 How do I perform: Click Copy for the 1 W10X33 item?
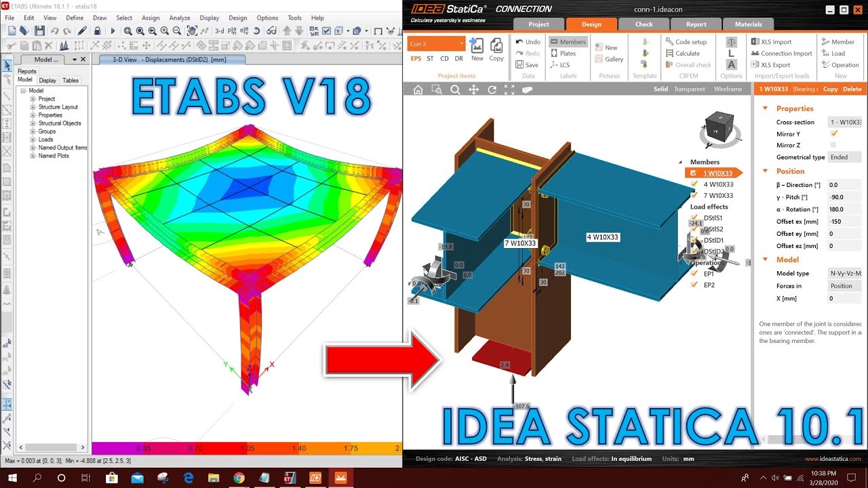[x=831, y=89]
